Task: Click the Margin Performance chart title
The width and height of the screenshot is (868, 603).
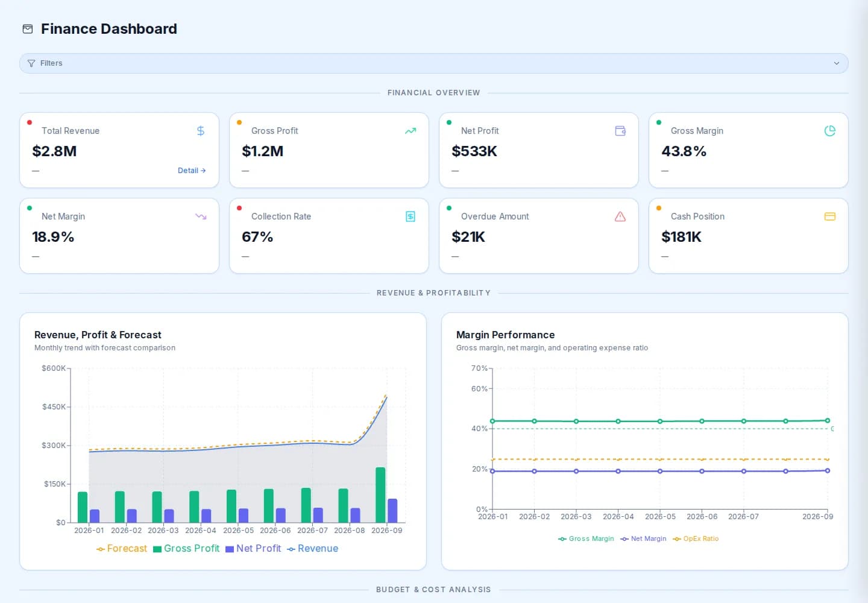Action: [x=505, y=335]
